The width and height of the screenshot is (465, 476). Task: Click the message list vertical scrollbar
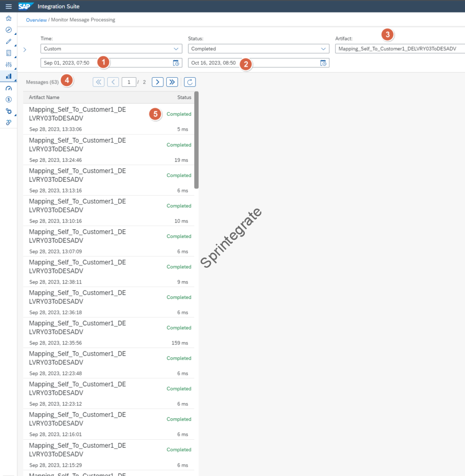pyautogui.click(x=196, y=139)
